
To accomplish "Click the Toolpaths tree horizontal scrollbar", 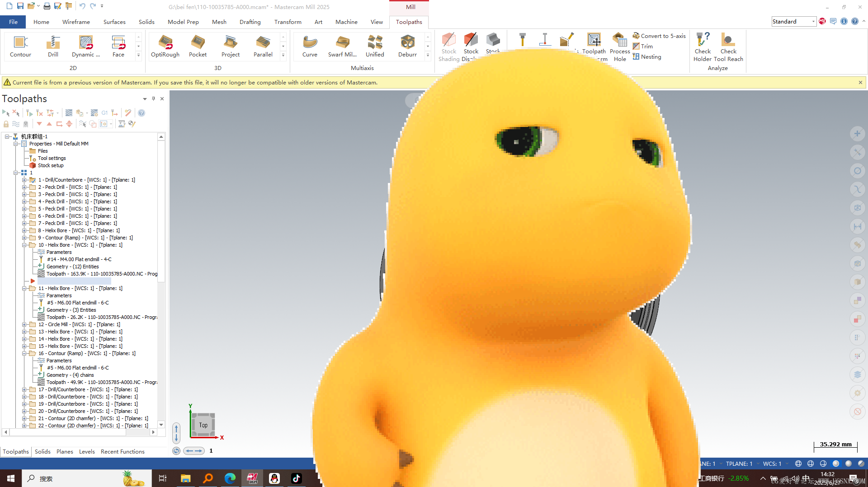I will tap(80, 432).
